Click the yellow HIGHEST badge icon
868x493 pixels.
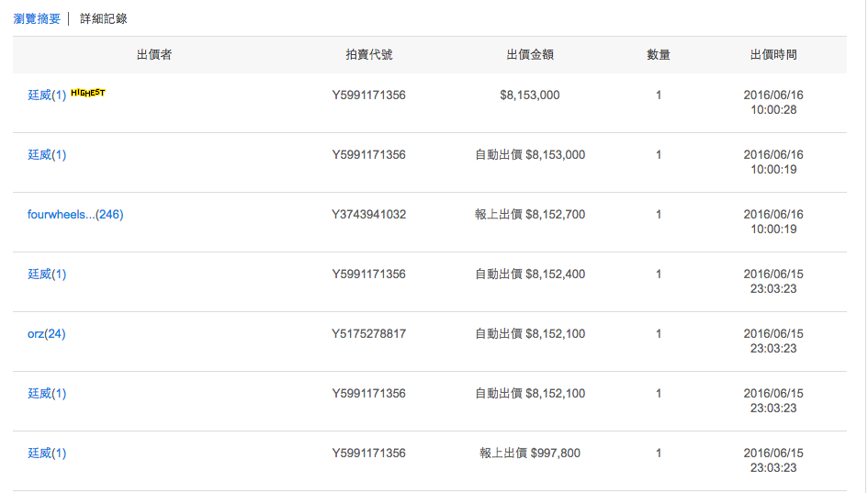(88, 93)
